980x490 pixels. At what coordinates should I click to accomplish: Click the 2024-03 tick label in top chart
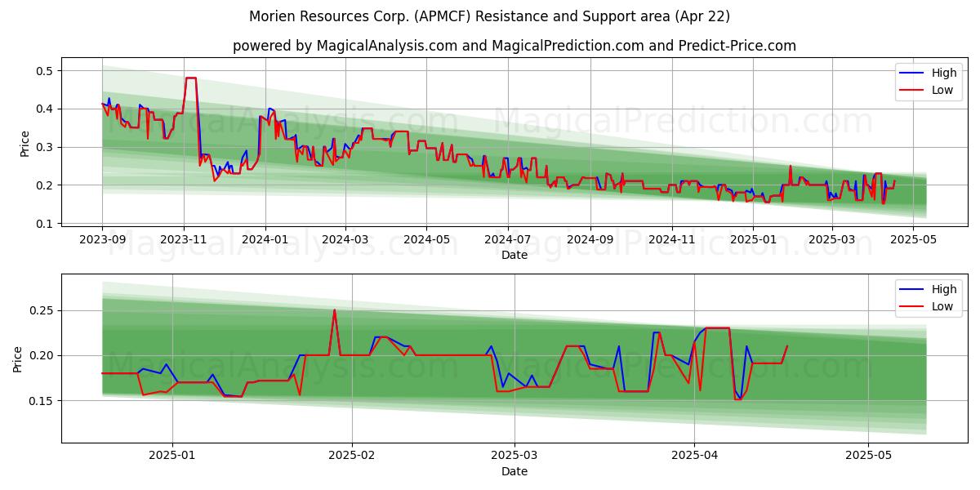345,240
